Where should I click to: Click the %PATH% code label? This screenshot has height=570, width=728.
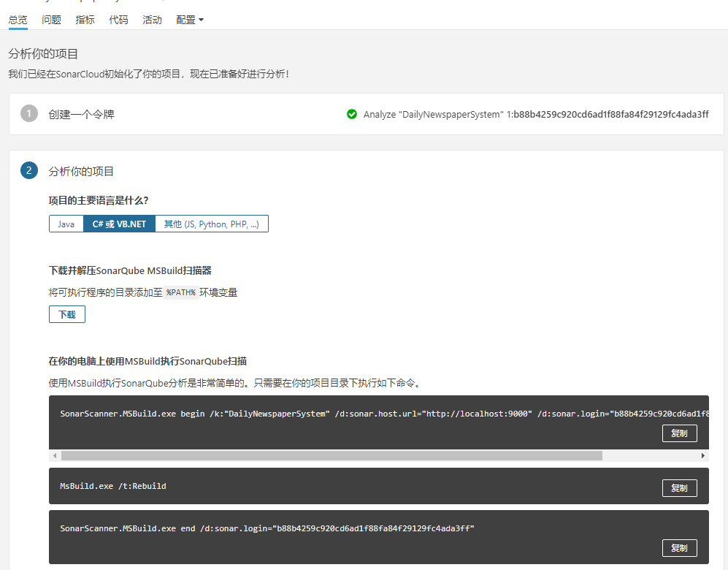(180, 292)
